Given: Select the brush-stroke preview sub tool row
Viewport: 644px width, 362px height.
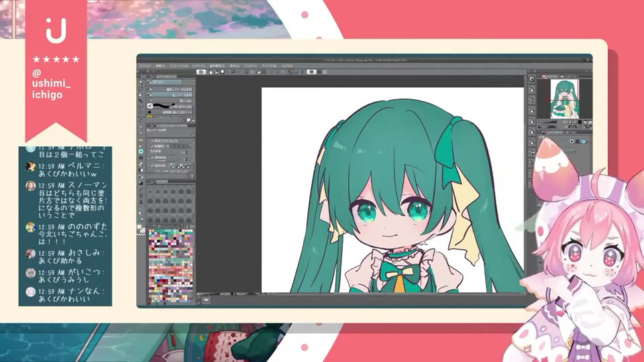Looking at the screenshot, I should [170, 106].
